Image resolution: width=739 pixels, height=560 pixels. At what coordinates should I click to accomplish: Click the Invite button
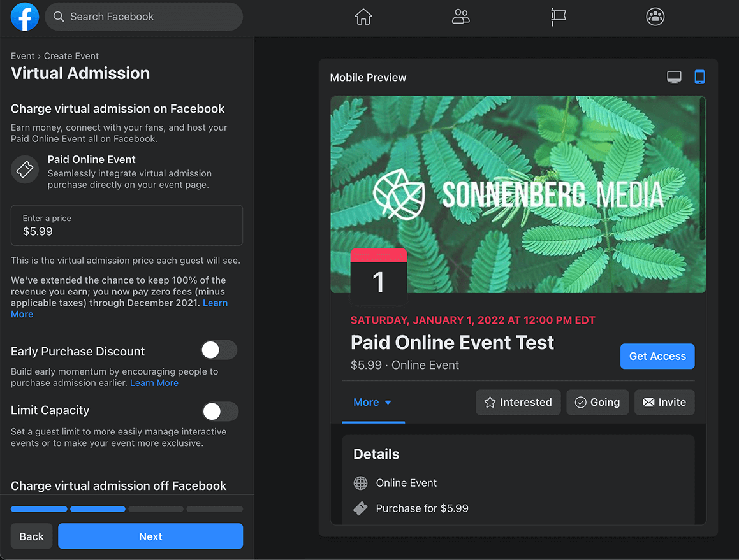pyautogui.click(x=664, y=402)
